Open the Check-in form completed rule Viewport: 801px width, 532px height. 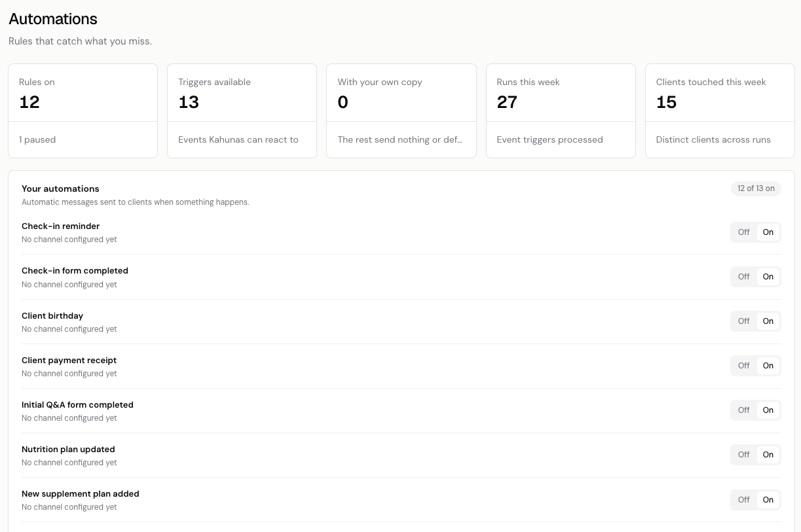401,277
